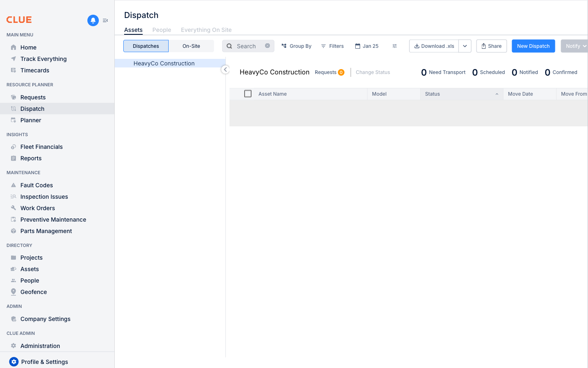The width and height of the screenshot is (588, 368).
Task: Collapse the project list panel chevron
Action: (225, 70)
